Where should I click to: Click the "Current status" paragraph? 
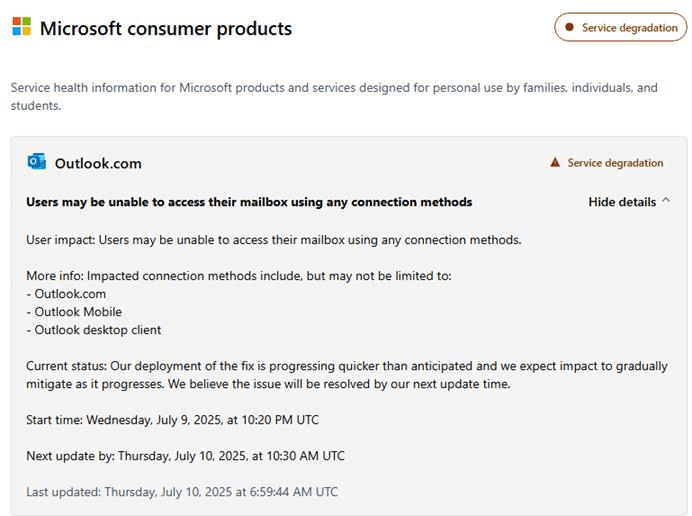click(x=346, y=375)
